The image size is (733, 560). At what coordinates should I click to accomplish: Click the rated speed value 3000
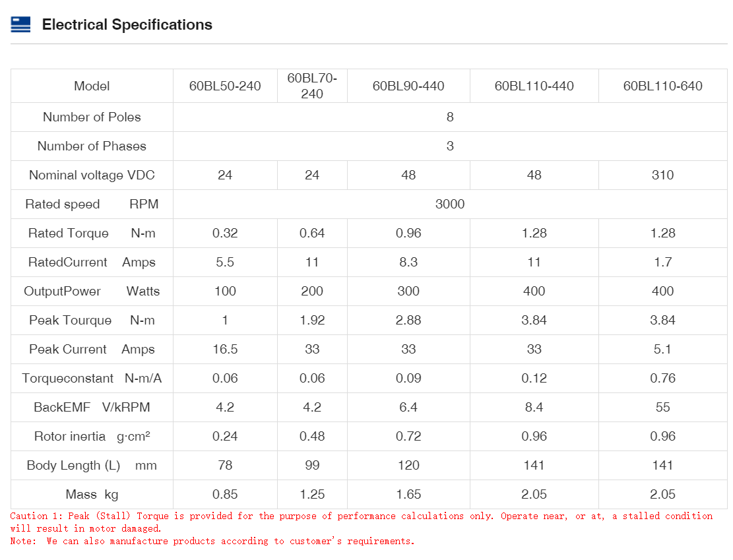click(450, 204)
